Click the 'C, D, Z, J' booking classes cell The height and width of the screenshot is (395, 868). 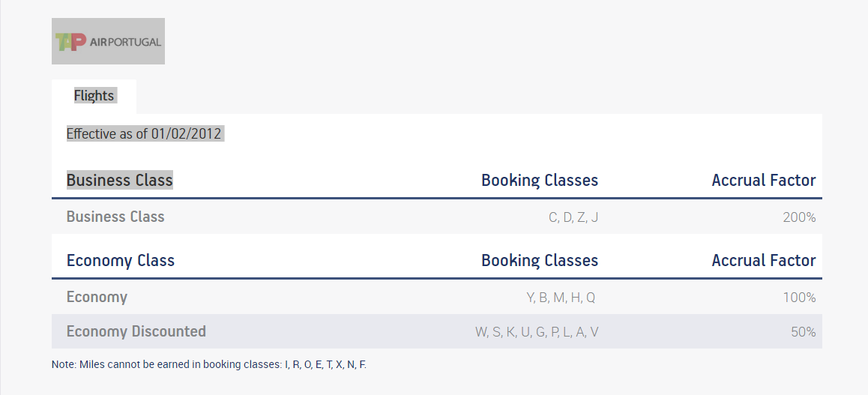573,217
